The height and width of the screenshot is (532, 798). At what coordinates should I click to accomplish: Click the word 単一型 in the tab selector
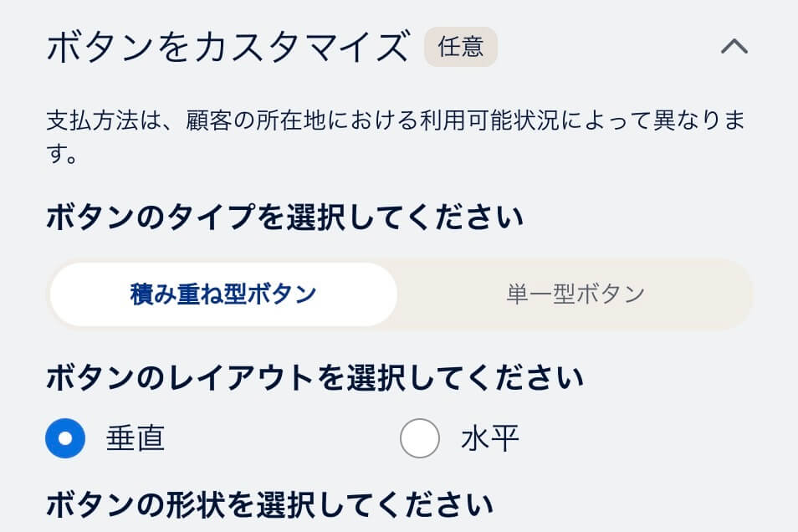coord(540,294)
